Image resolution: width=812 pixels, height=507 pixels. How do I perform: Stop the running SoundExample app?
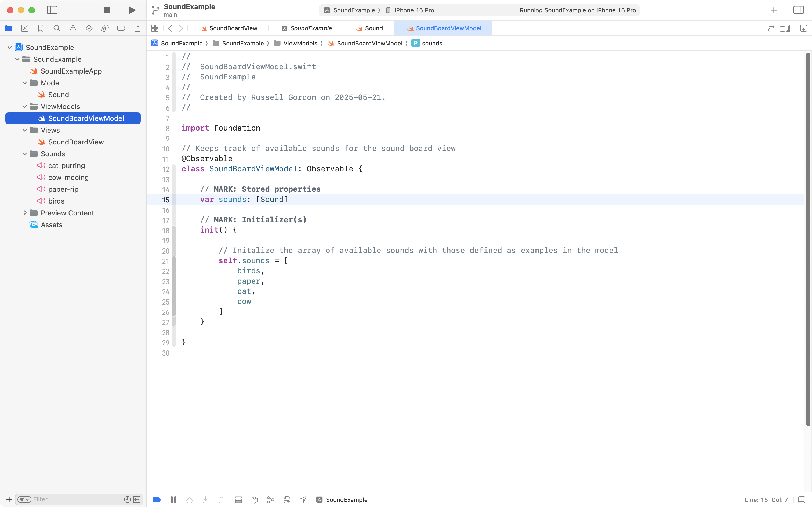coord(107,10)
